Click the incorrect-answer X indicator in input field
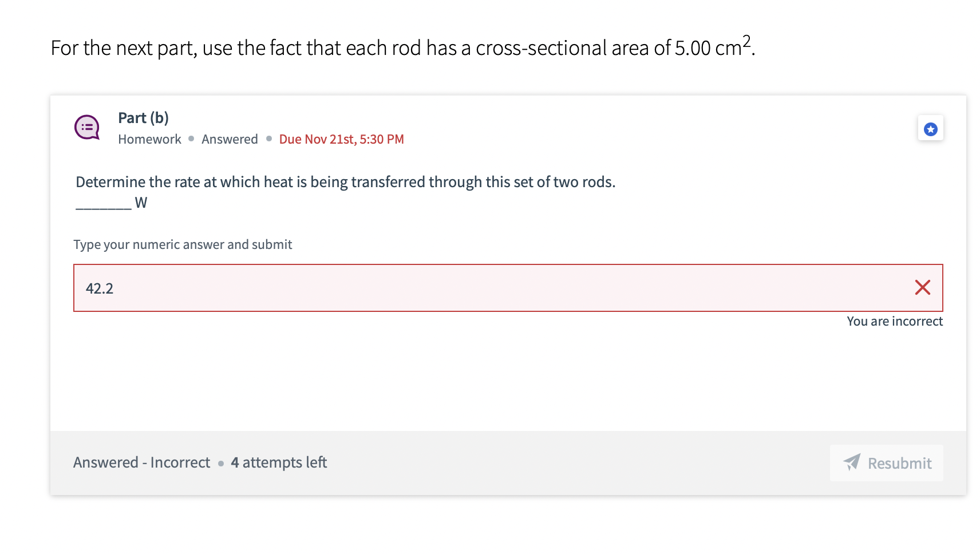980x554 pixels. [923, 288]
